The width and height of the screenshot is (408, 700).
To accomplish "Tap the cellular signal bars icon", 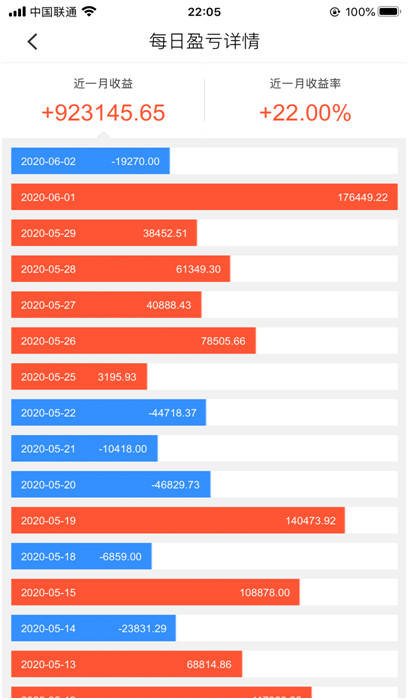I will click(17, 12).
